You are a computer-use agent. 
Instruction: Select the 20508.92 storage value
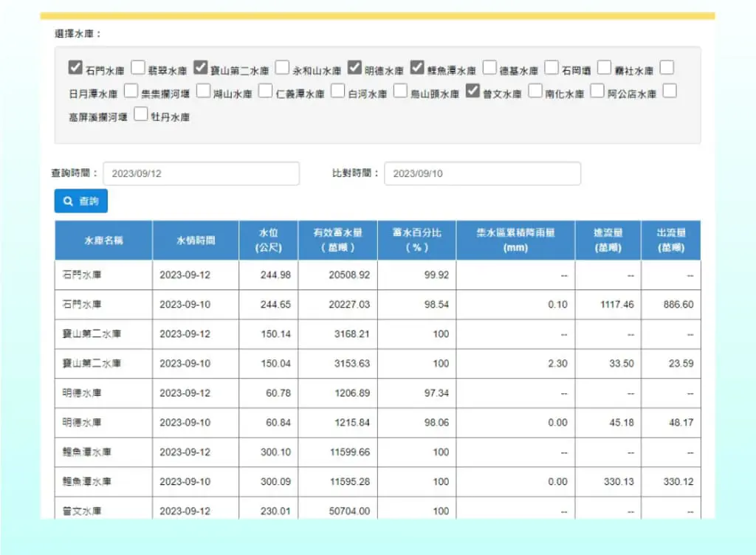[349, 275]
